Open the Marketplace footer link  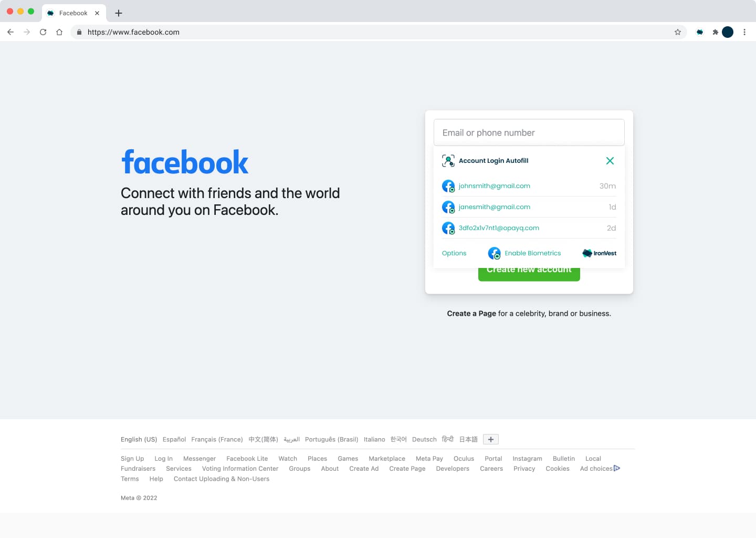pos(387,459)
